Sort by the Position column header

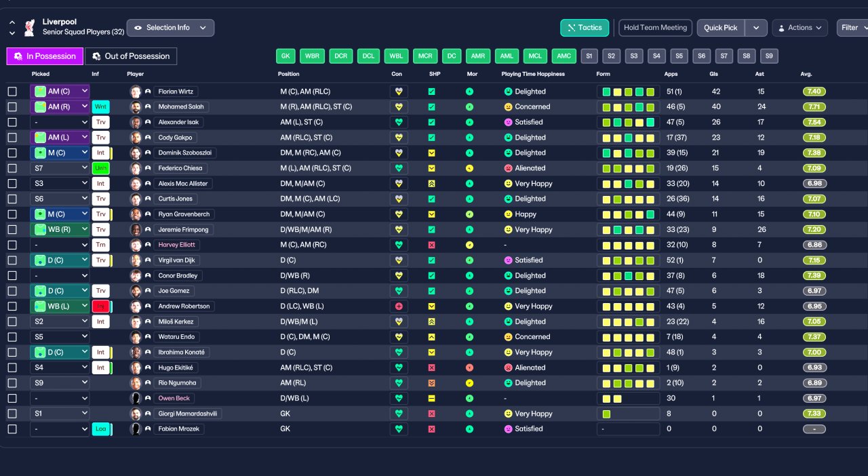click(x=288, y=74)
